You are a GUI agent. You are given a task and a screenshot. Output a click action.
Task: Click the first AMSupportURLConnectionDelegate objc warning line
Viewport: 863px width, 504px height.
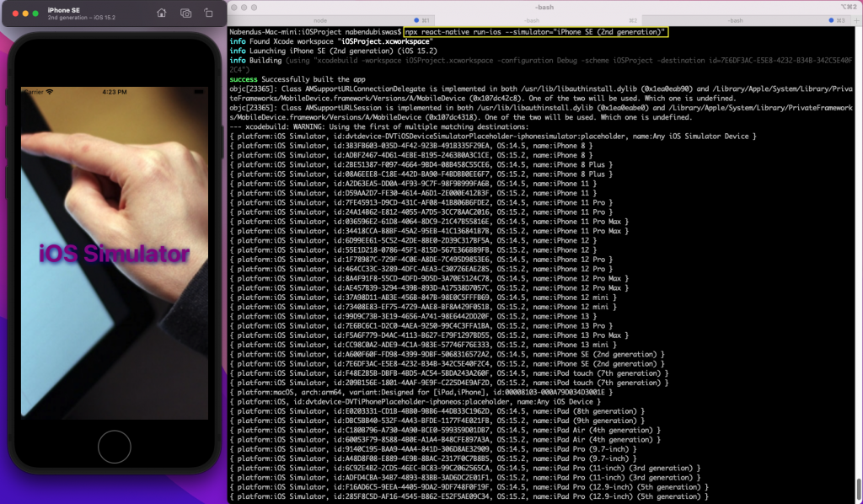541,93
